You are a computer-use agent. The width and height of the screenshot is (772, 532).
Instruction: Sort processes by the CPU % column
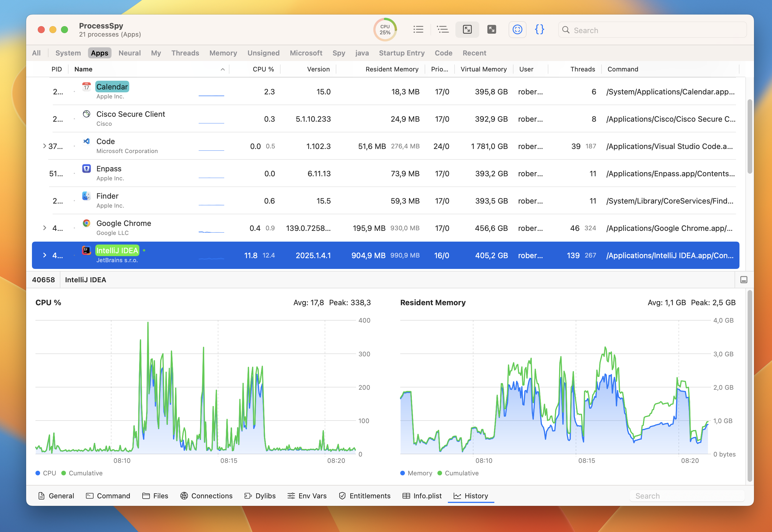tap(263, 69)
